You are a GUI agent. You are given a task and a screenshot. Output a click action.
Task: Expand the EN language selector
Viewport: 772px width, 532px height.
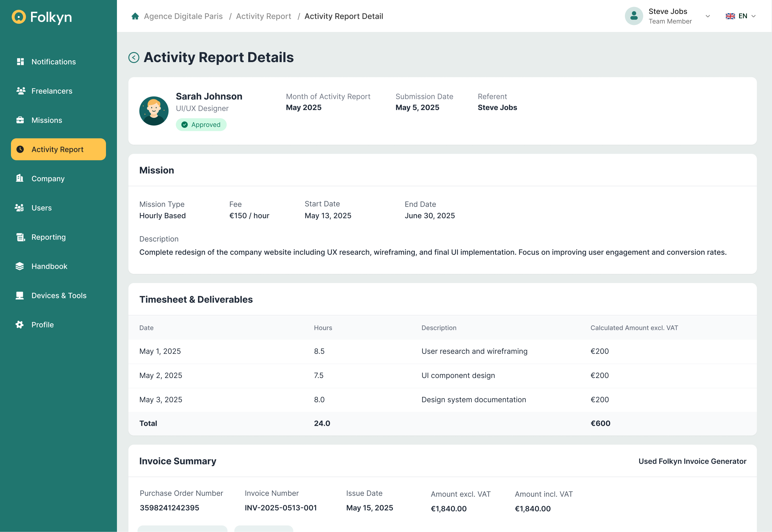coord(741,16)
